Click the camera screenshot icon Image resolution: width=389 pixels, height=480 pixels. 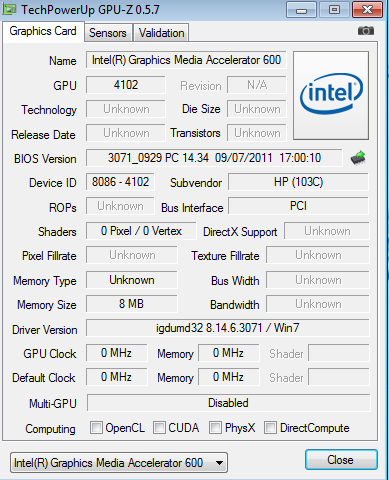click(x=366, y=31)
